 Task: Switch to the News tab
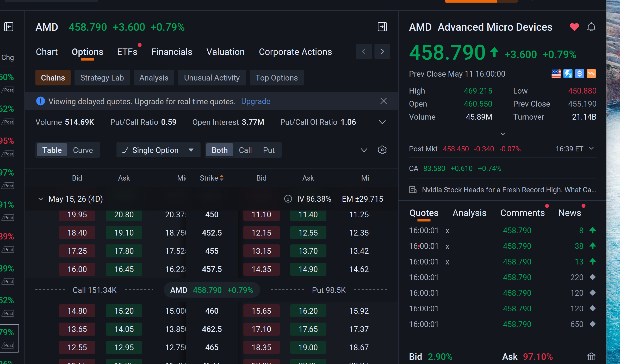click(570, 213)
